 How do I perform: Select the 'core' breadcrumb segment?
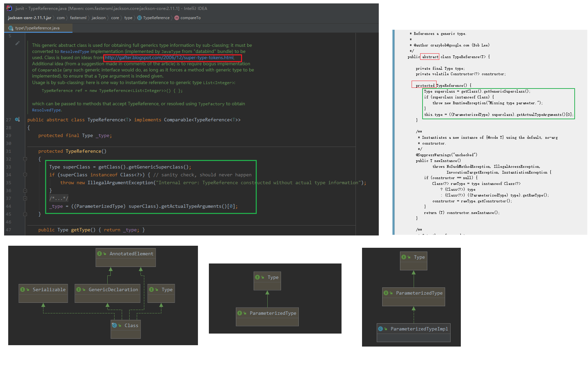115,18
